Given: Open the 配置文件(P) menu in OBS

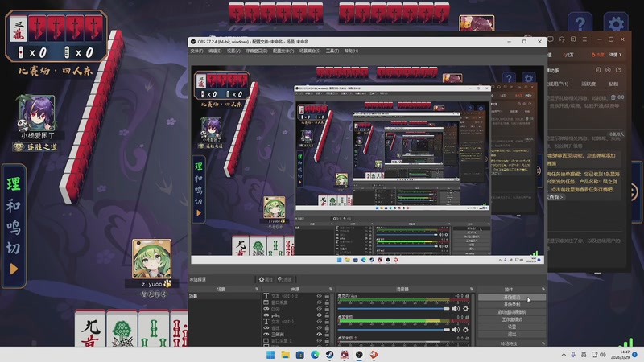Looking at the screenshot, I should (283, 51).
